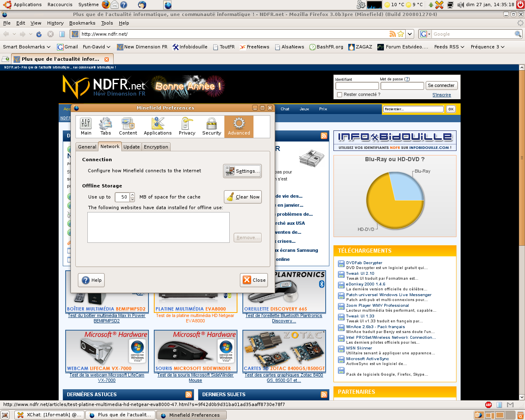Open the URL bar history dropdown

(410, 34)
